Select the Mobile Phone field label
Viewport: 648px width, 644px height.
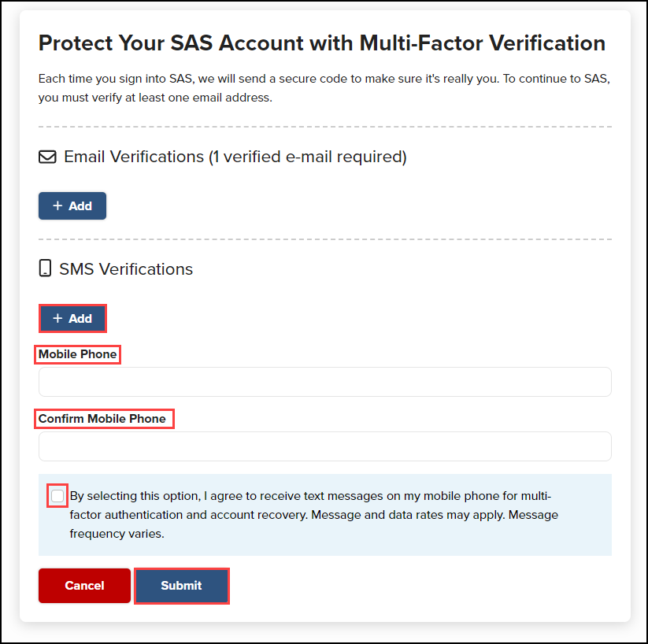pos(76,354)
